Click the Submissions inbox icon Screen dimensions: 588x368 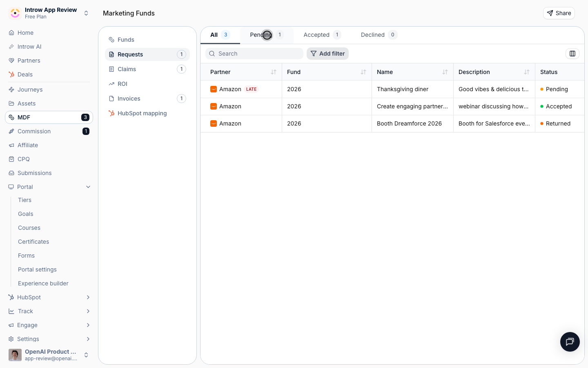coord(11,173)
